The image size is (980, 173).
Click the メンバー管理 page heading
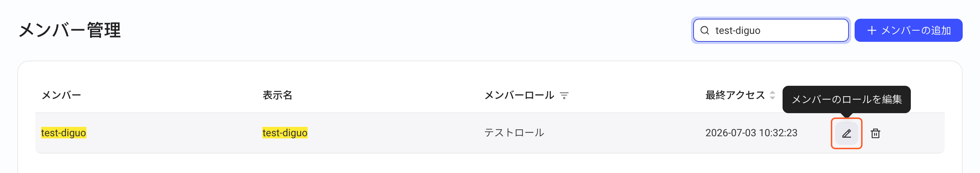coord(70,30)
